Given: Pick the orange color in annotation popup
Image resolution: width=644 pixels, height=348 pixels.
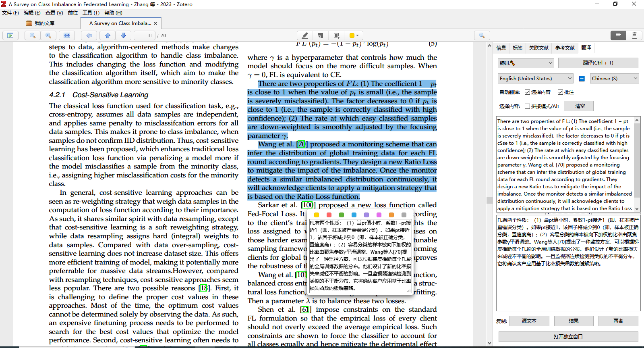Looking at the screenshot, I should click(391, 215).
